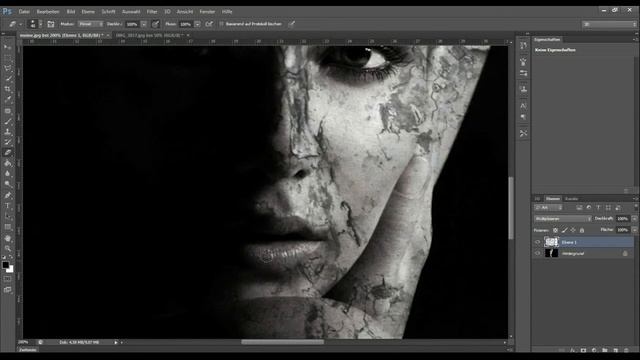
Task: Select the active Eraser tool
Action: (x=8, y=153)
